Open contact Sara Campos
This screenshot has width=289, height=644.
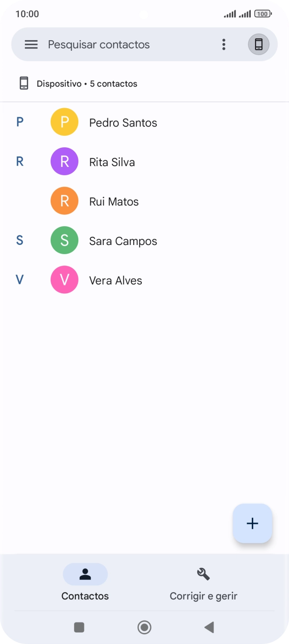[x=123, y=241]
